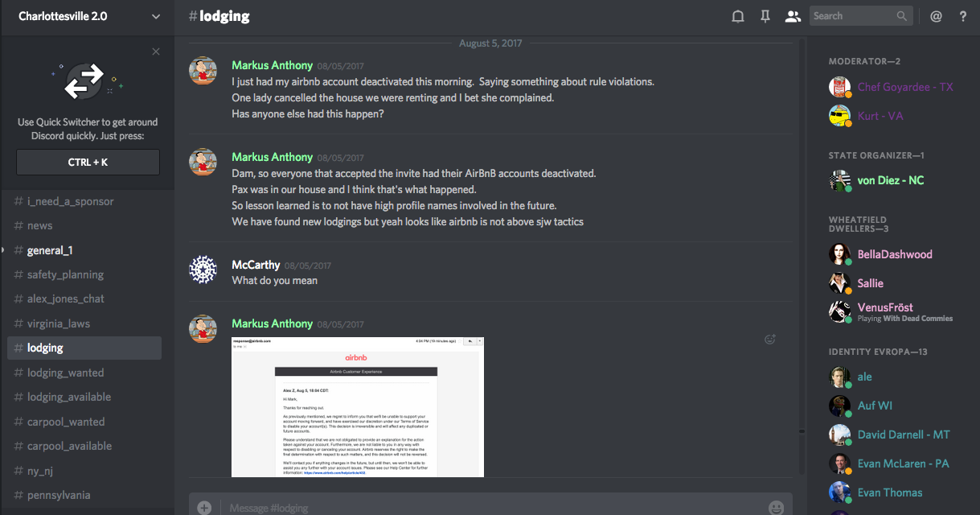Click the search magnifier icon
This screenshot has width=980, height=515.
pos(903,16)
